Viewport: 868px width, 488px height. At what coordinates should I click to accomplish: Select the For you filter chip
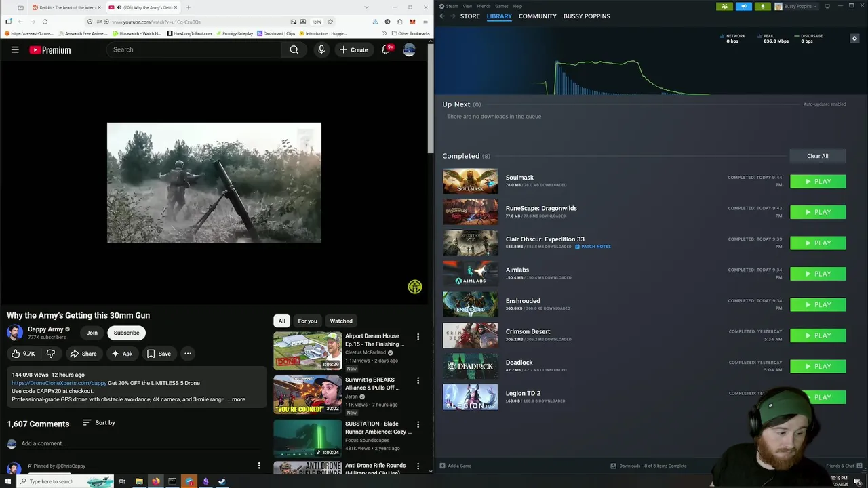point(307,321)
